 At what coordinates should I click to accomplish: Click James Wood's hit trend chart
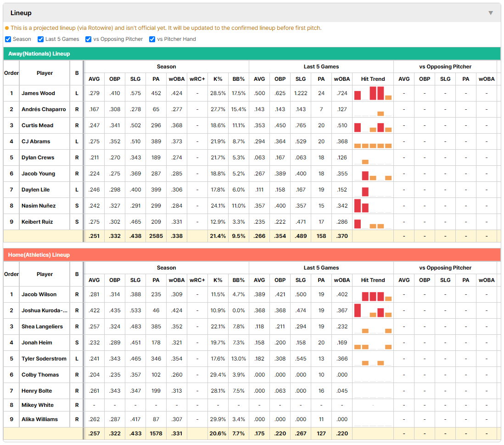pos(373,93)
